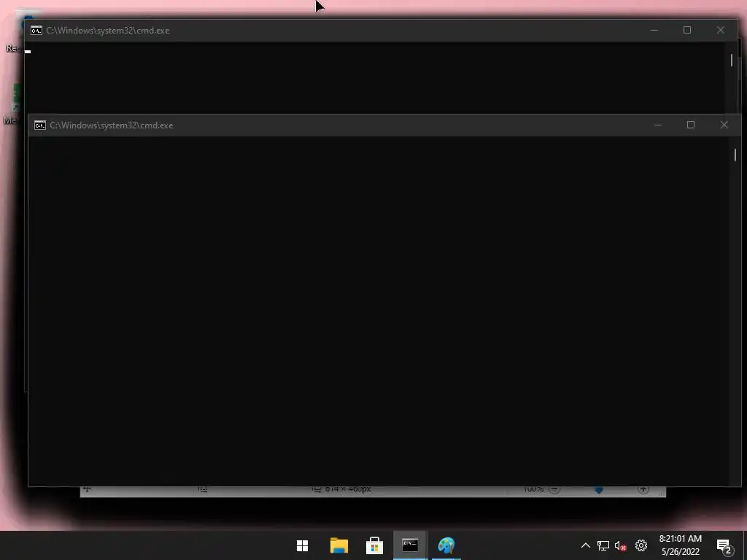Viewport: 747px width, 560px height.
Task: Open the Windows Start menu
Action: (x=302, y=545)
